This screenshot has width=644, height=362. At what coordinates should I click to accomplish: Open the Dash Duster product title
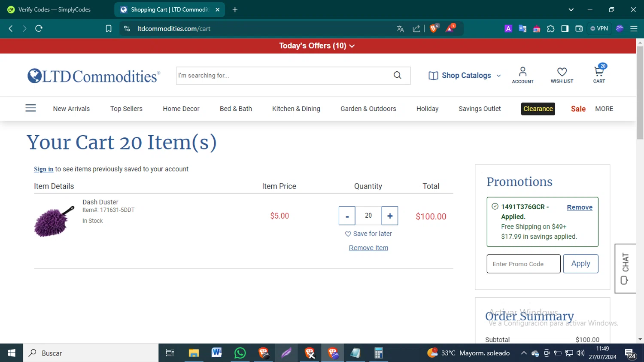coord(100,202)
